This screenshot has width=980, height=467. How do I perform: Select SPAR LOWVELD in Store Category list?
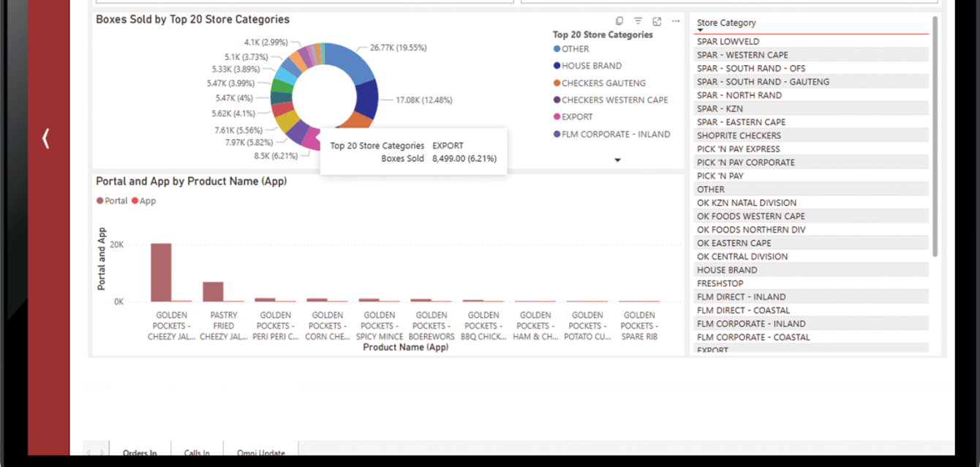click(x=811, y=42)
